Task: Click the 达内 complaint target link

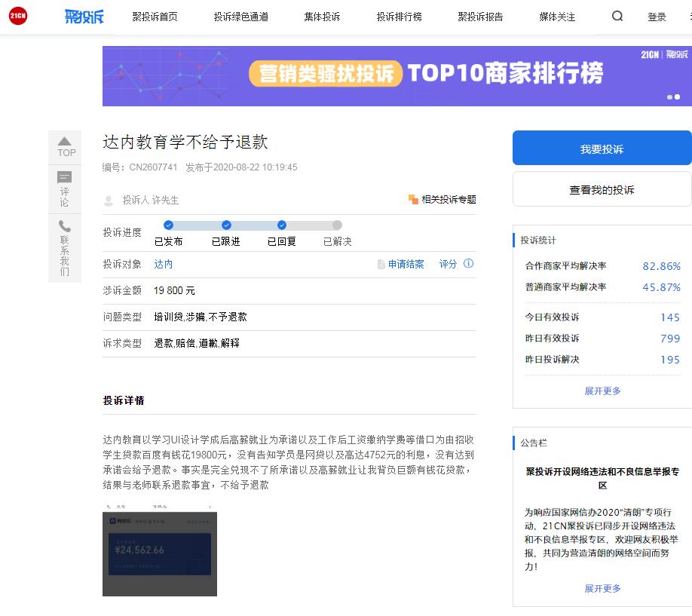Action: (164, 264)
